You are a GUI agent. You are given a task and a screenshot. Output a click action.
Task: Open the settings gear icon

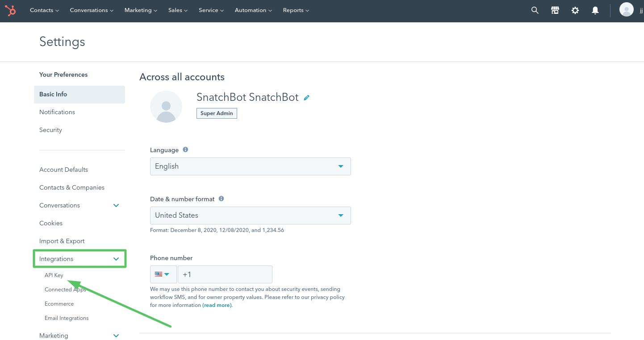[575, 10]
